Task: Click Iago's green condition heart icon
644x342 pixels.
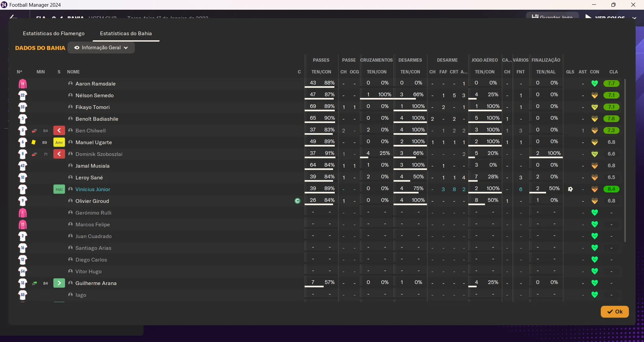Action: point(595,295)
